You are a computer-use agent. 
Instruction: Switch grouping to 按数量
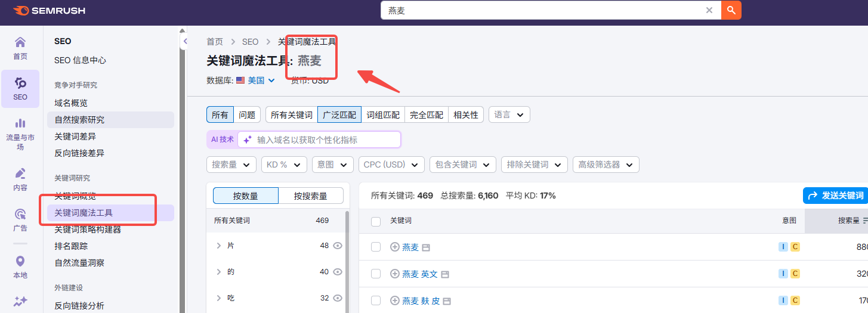pos(246,196)
